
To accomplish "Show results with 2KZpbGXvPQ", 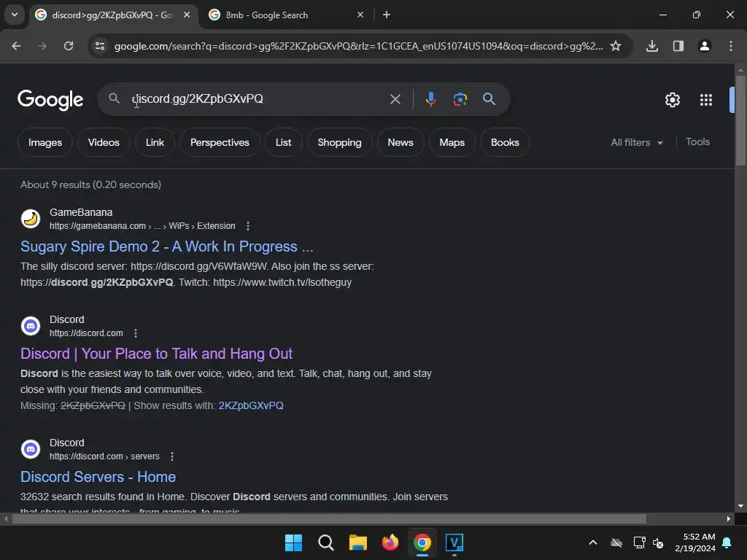I will pyautogui.click(x=251, y=405).
